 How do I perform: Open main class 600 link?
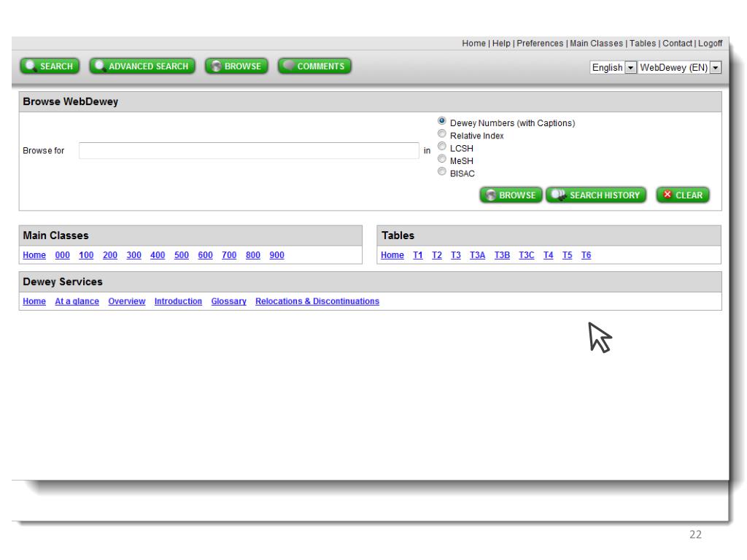tap(205, 255)
